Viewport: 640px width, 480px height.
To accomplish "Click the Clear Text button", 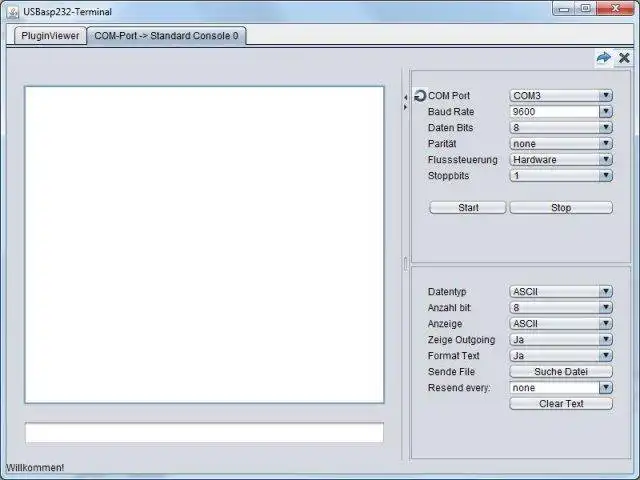I will [561, 404].
